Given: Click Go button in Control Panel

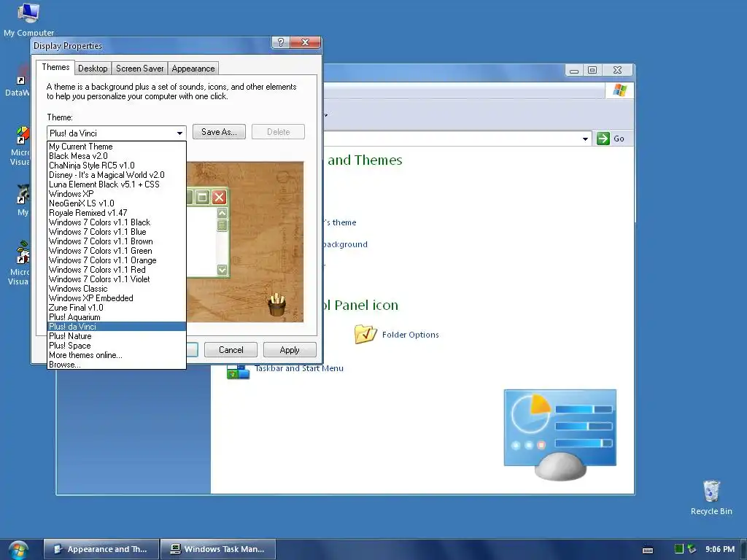Looking at the screenshot, I should click(613, 139).
